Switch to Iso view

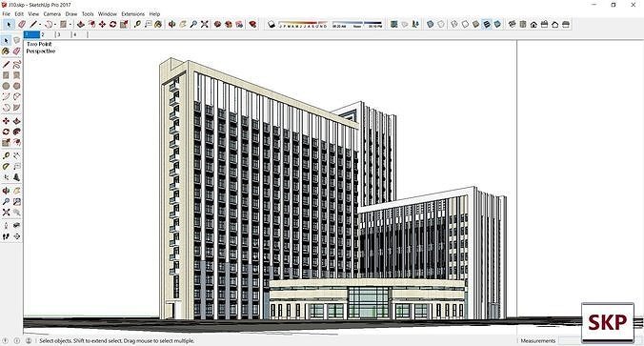512,24
